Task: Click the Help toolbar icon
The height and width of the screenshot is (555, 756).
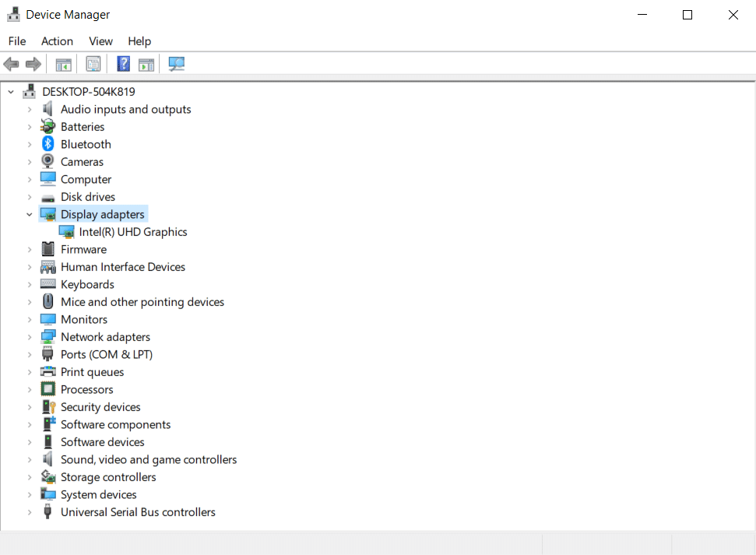Action: point(123,63)
